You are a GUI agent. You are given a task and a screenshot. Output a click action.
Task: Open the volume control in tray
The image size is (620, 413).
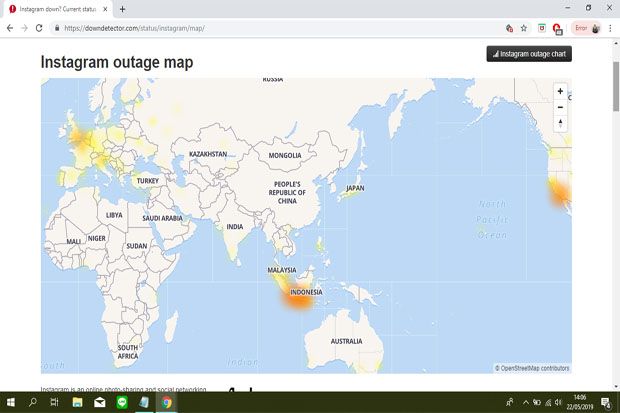tap(558, 402)
